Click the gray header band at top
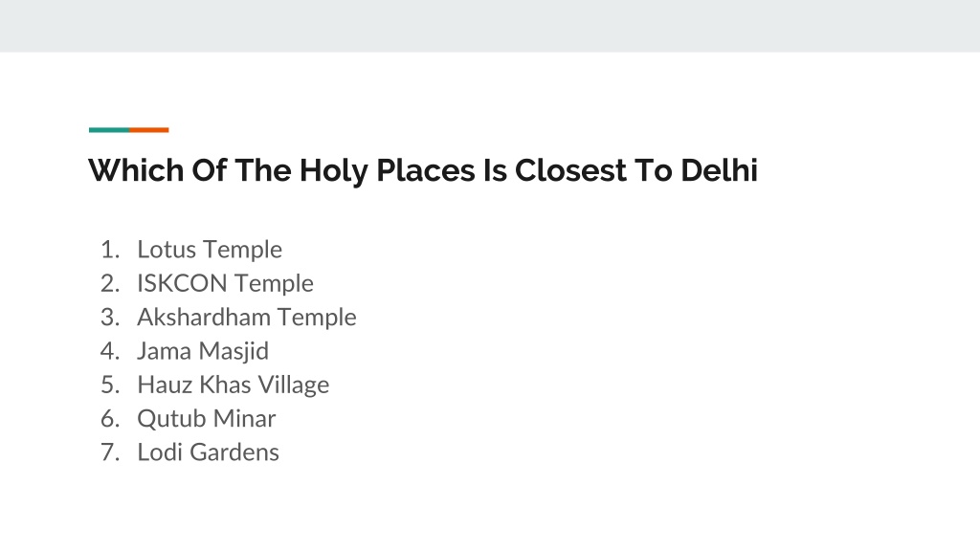 (490, 26)
